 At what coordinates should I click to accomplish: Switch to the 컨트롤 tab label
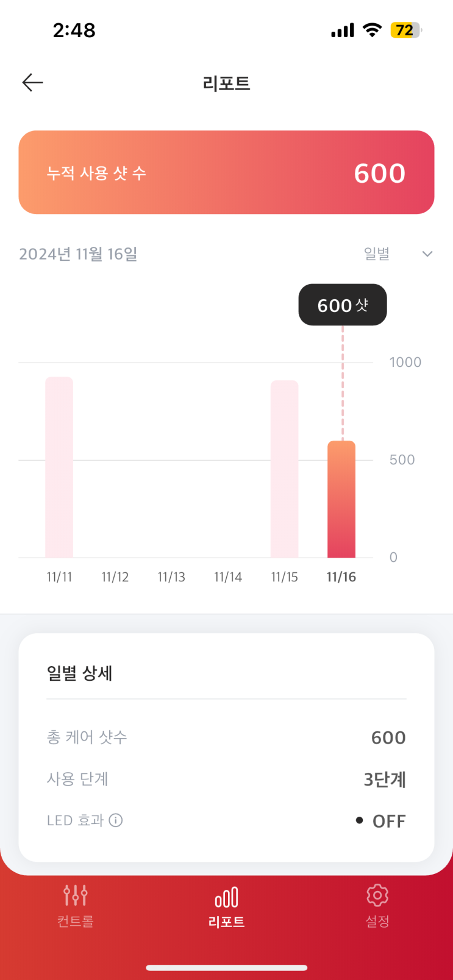tap(76, 921)
